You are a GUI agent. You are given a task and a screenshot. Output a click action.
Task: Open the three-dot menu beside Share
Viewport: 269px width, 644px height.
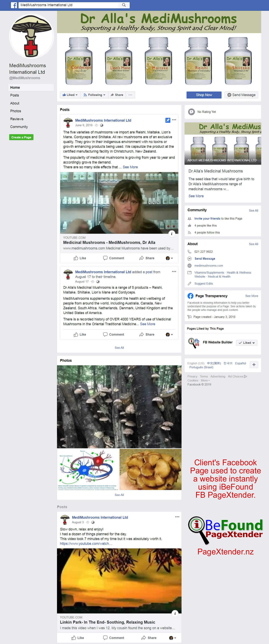tap(130, 95)
